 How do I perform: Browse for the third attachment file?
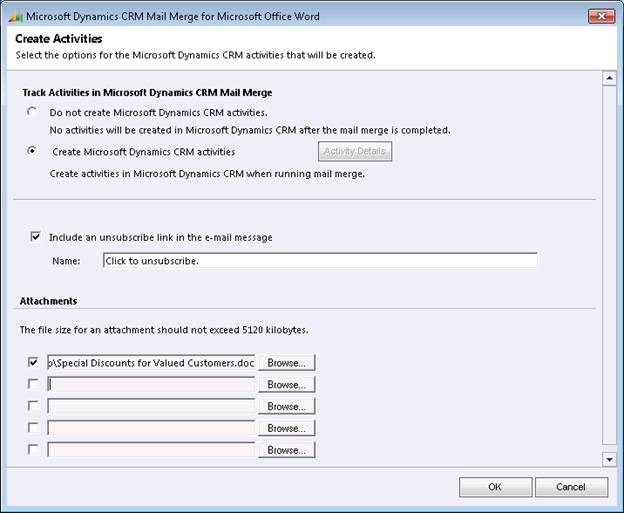click(287, 406)
